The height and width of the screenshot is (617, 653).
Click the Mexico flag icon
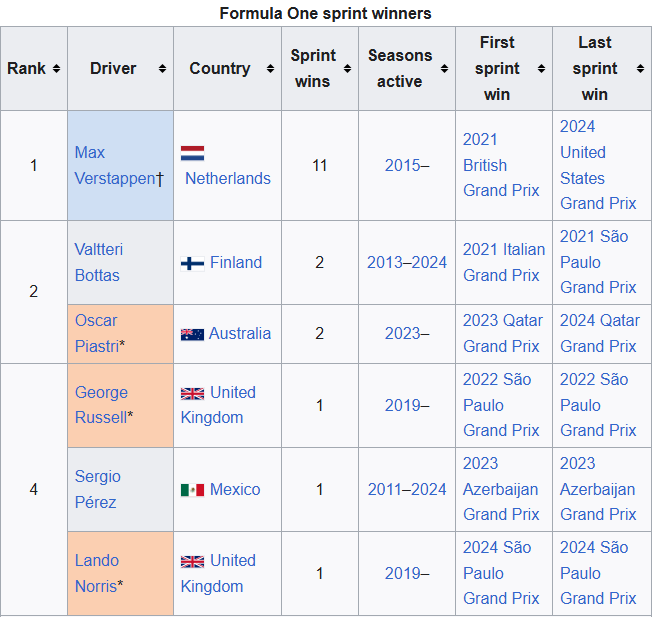(x=192, y=490)
